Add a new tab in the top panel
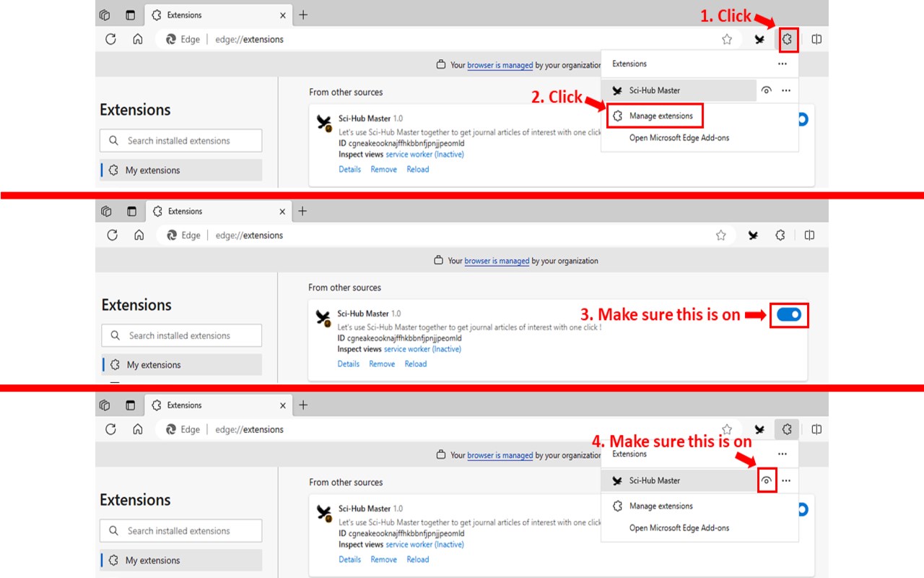 point(303,14)
